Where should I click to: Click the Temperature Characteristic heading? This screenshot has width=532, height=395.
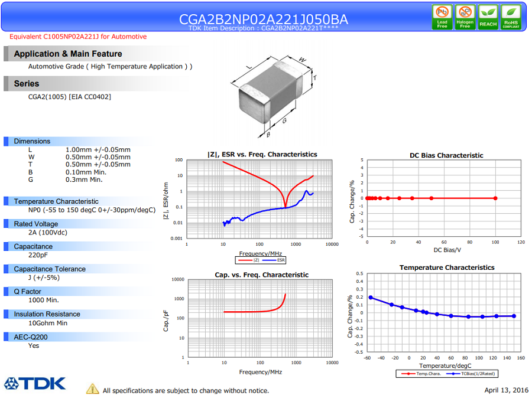pos(56,201)
